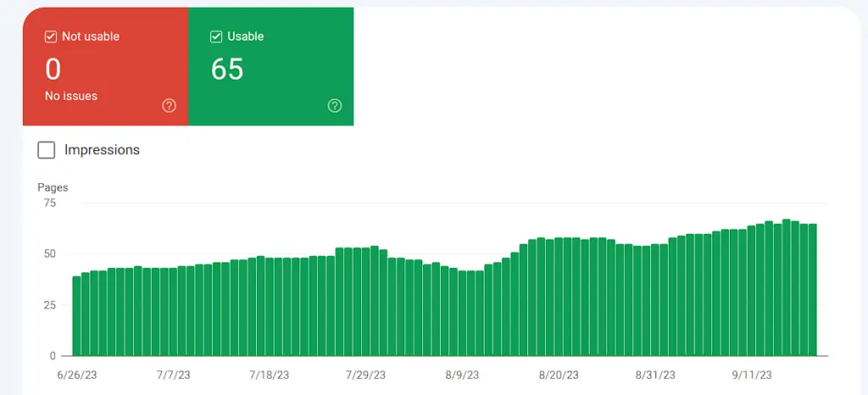The height and width of the screenshot is (395, 868).
Task: Select the red Not usable card
Action: [105, 66]
